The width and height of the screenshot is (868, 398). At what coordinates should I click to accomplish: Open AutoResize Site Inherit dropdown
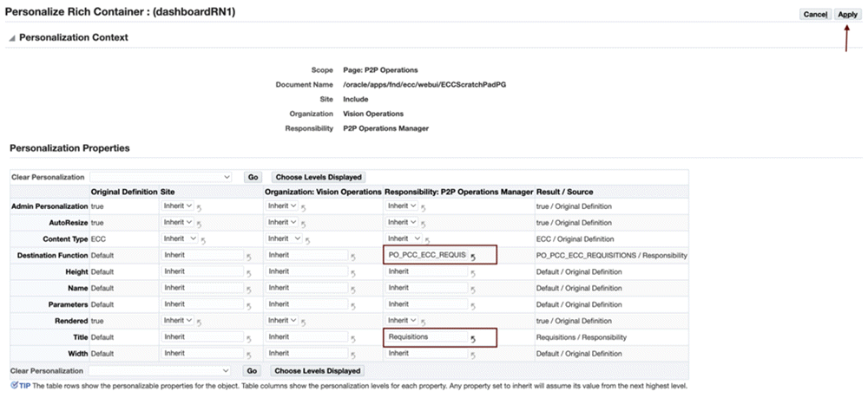[177, 222]
